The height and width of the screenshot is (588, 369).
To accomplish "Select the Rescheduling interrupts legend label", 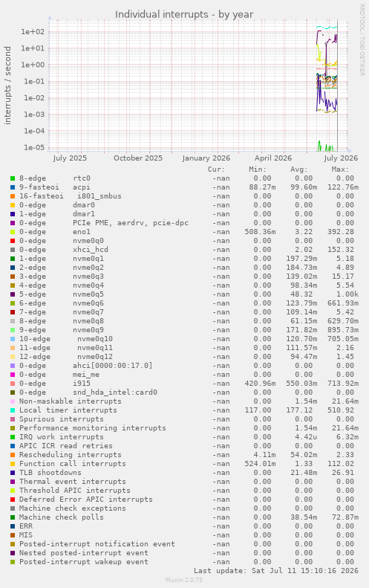I will [x=71, y=455].
